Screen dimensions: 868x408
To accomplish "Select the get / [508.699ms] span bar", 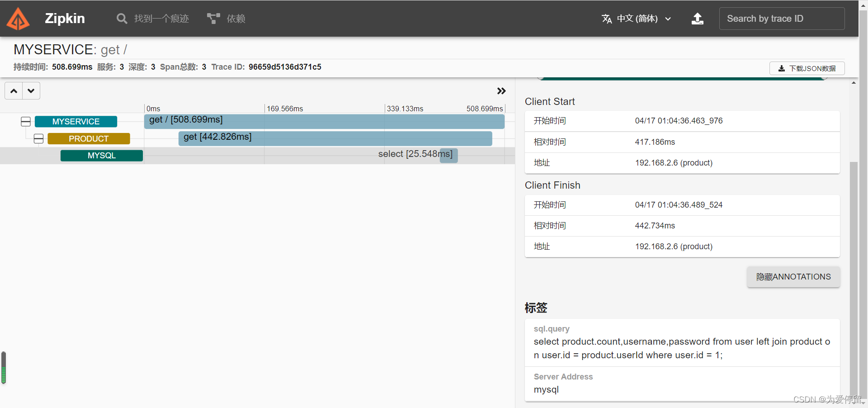I will point(324,122).
